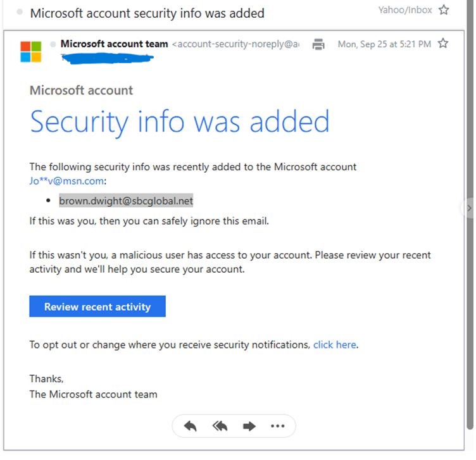Click the Review recent activity button
The image size is (476, 460).
(97, 307)
